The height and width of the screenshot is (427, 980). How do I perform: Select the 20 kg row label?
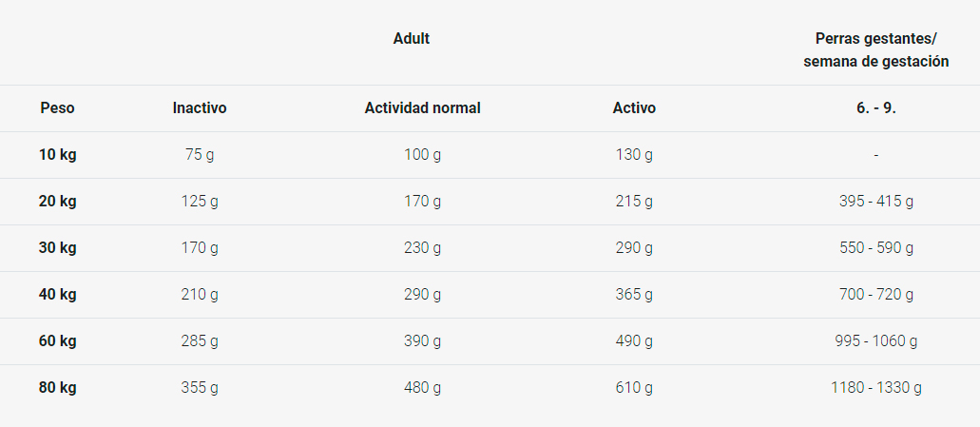coord(57,202)
